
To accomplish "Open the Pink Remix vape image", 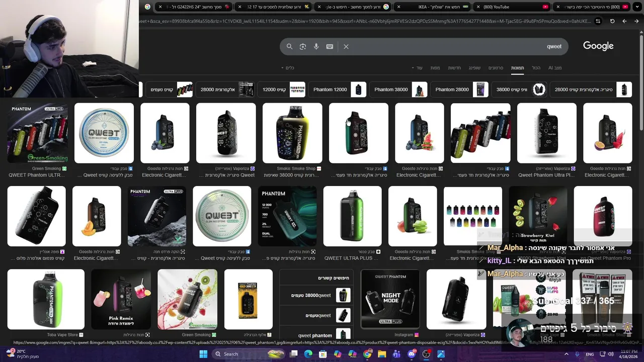I will (121, 299).
